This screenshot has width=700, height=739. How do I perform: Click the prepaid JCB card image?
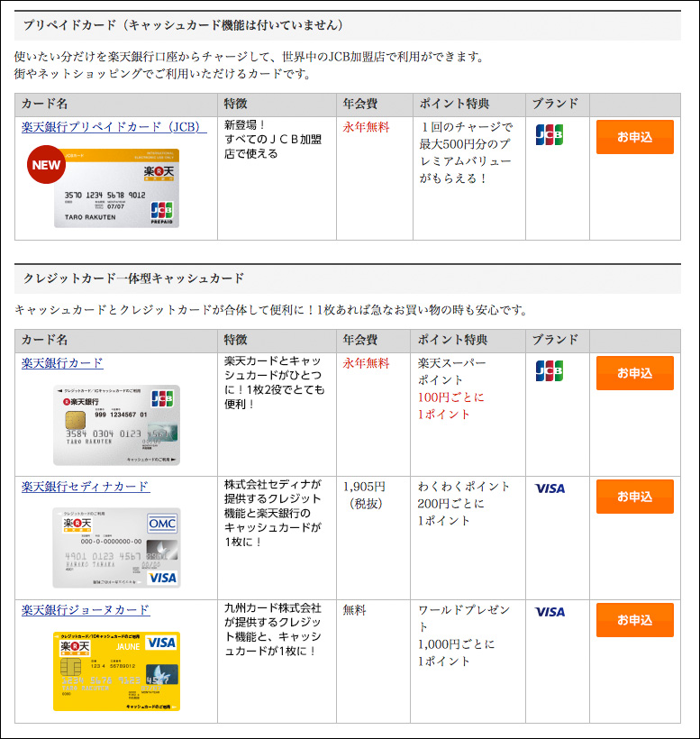pyautogui.click(x=117, y=188)
